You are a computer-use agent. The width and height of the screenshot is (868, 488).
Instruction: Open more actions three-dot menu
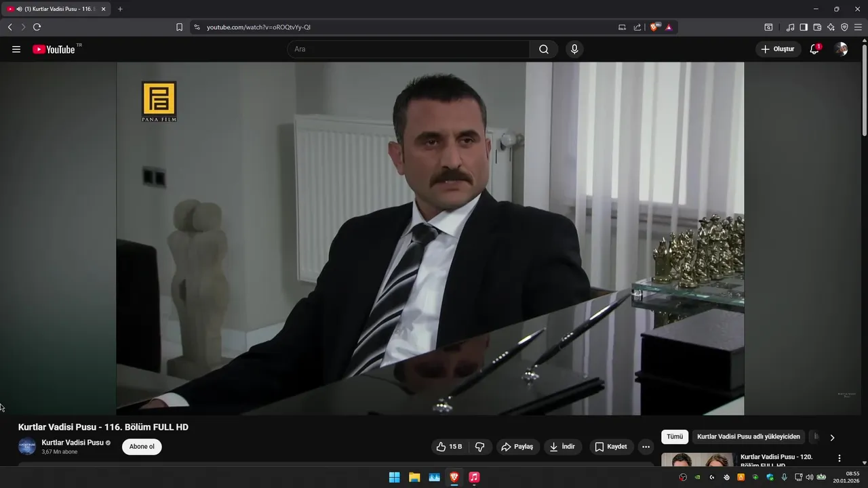646,447
